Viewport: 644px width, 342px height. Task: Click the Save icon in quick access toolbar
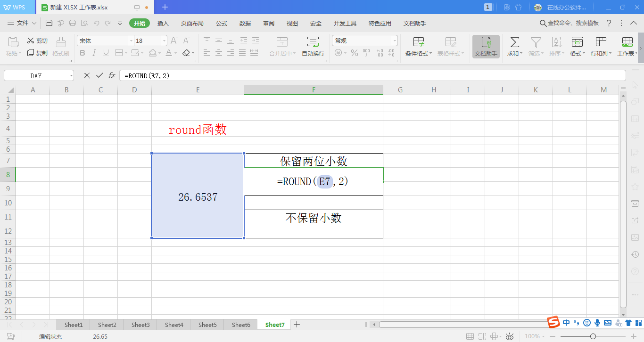coord(49,23)
